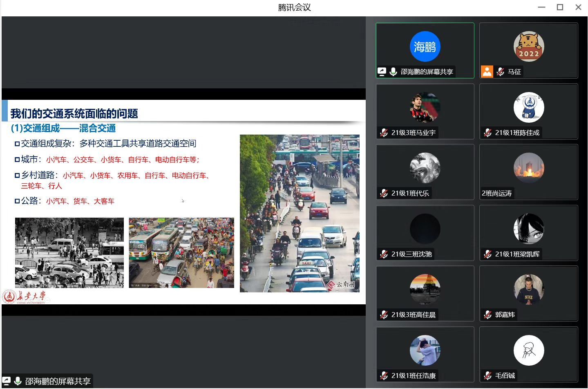Screen dimensions: 588x389
Task: Click the bottom-left screen share status icon
Action: click(7, 381)
